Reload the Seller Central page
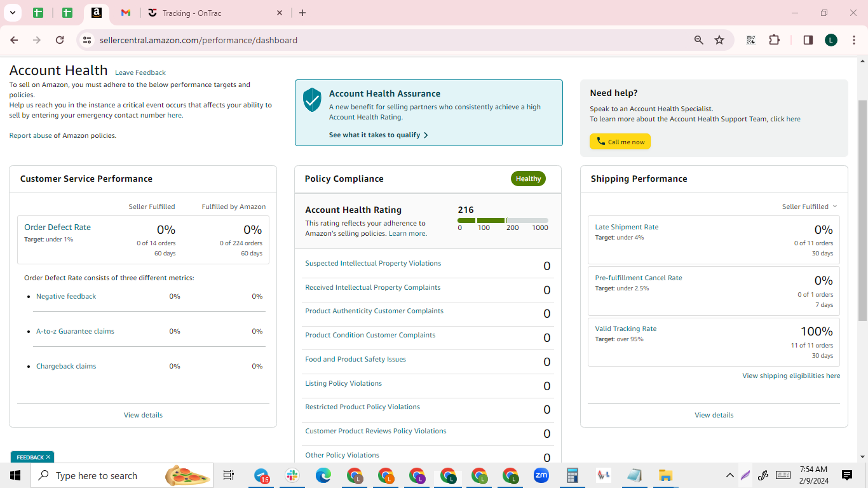 tap(60, 40)
